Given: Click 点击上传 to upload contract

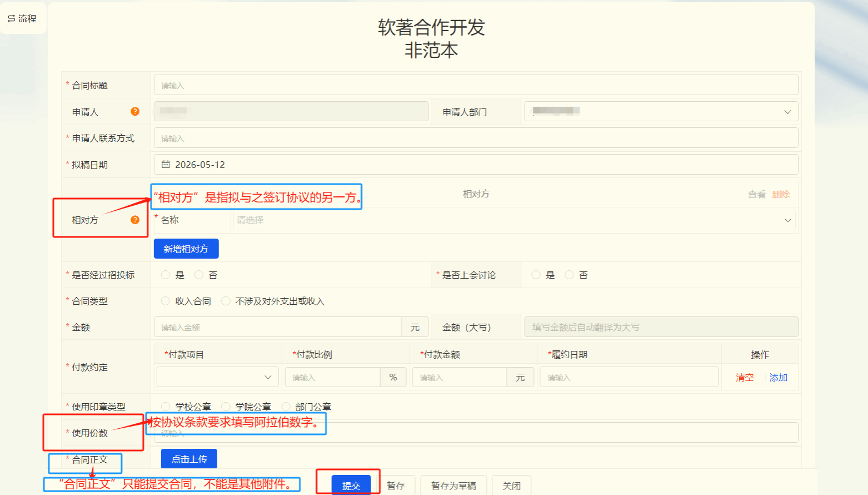Looking at the screenshot, I should pos(189,459).
